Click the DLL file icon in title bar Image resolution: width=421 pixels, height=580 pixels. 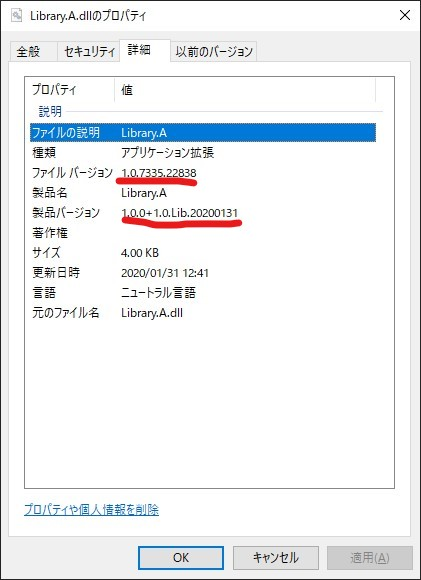point(16,16)
